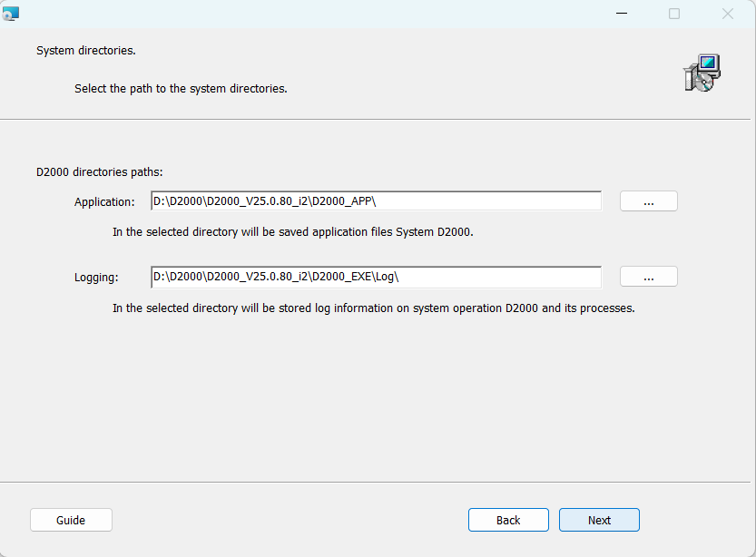
Task: Click the setup computer and disc icon
Action: click(x=702, y=73)
